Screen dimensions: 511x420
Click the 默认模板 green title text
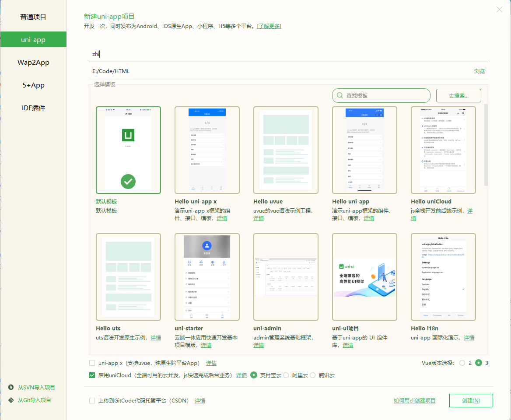tap(106, 201)
